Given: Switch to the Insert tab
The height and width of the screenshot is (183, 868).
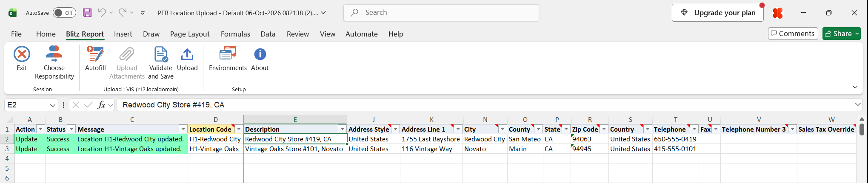Looking at the screenshot, I should point(123,34).
